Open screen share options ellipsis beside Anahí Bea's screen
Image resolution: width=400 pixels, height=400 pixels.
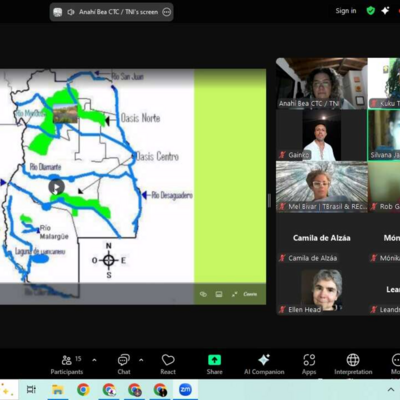tap(166, 12)
